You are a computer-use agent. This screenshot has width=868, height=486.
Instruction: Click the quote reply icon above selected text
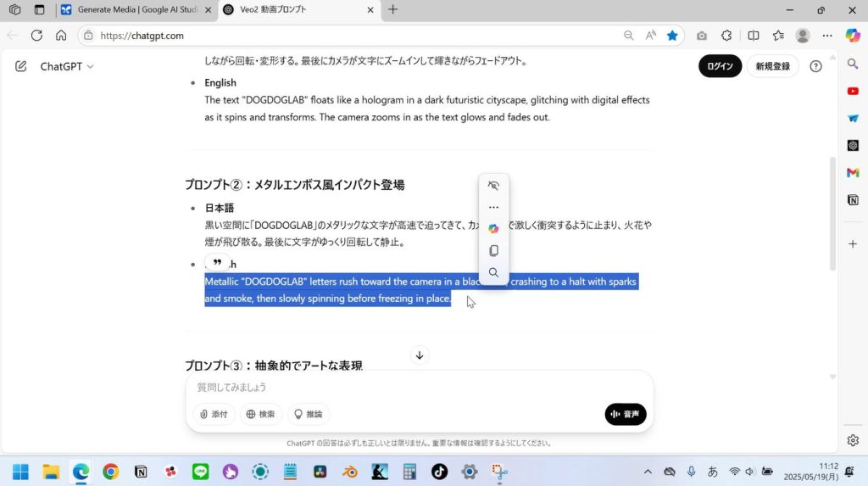(x=217, y=263)
